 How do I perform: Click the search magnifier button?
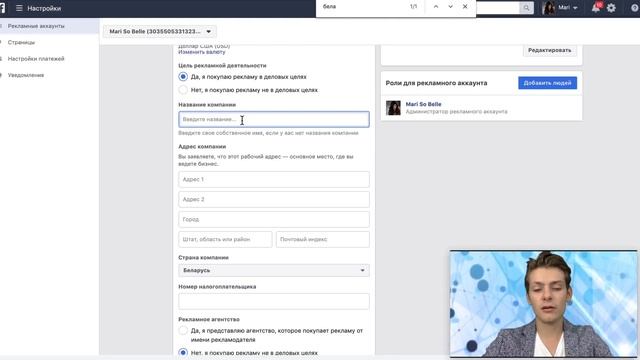[526, 8]
